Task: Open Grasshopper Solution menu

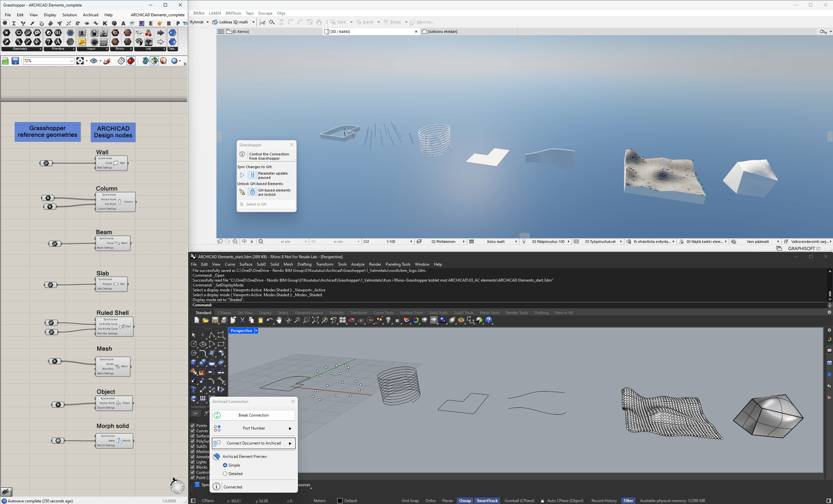Action: pyautogui.click(x=70, y=15)
